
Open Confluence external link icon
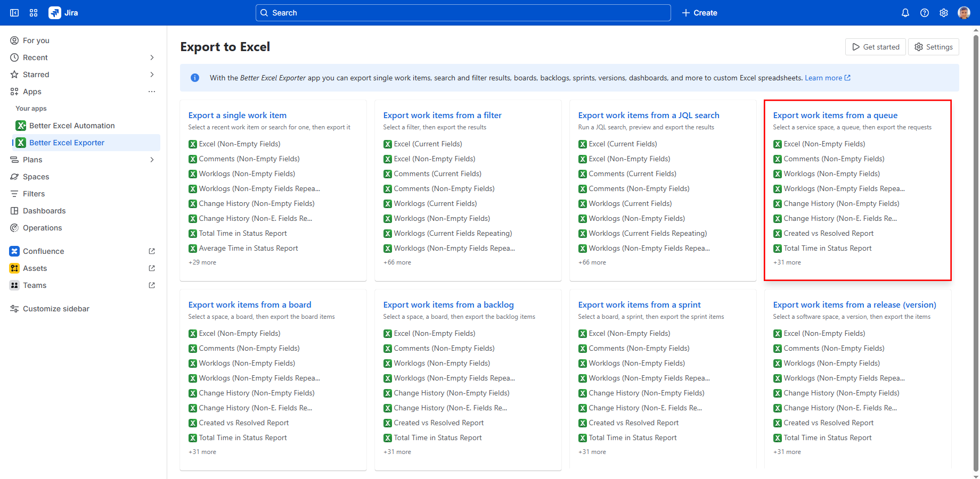(152, 251)
